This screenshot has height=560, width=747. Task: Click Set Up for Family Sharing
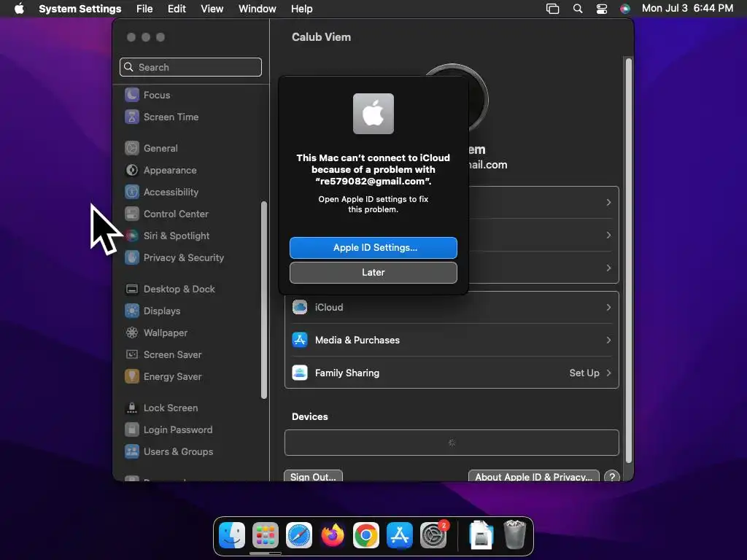pyautogui.click(x=584, y=373)
